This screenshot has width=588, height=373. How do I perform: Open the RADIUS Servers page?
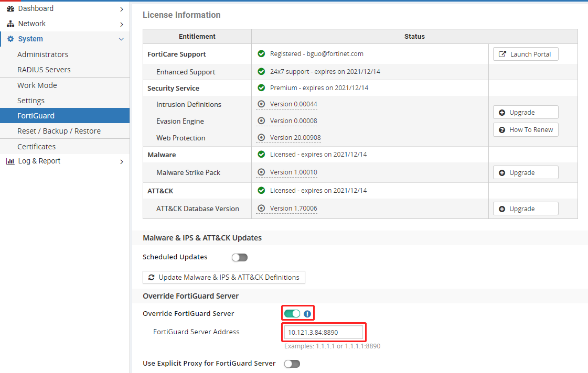(65, 70)
